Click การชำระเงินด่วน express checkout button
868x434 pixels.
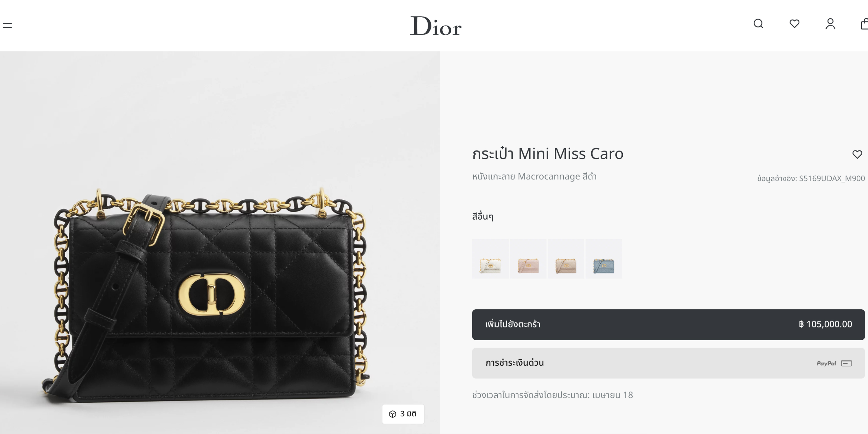point(668,363)
